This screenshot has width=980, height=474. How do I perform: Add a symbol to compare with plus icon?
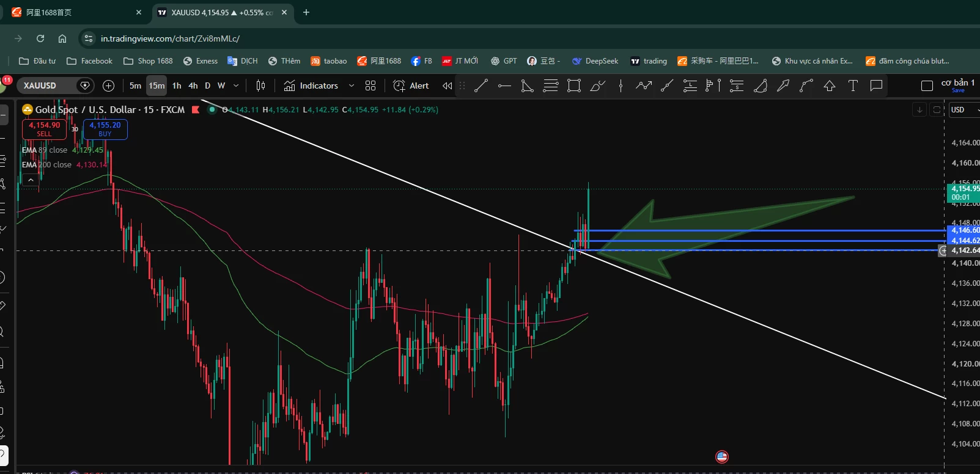[x=108, y=86]
